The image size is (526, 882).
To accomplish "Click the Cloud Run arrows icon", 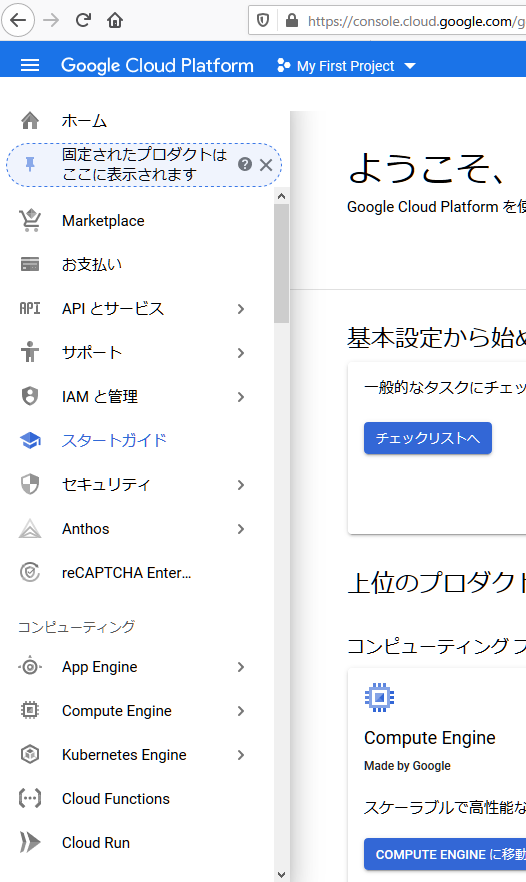I will pyautogui.click(x=30, y=843).
